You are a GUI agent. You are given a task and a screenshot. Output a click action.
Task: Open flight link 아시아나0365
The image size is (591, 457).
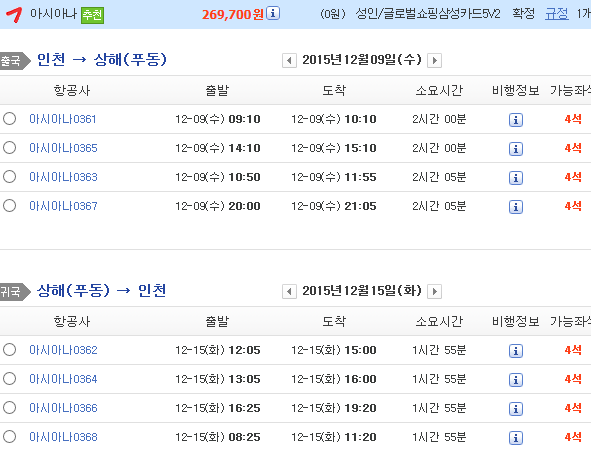click(x=63, y=148)
